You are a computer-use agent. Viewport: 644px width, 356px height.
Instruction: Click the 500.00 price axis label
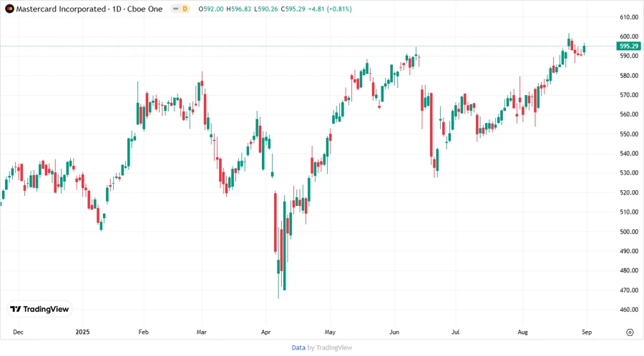point(629,232)
